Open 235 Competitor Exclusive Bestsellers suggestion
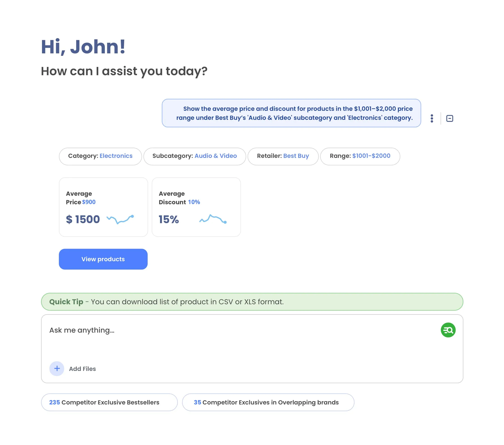Image resolution: width=504 pixels, height=445 pixels. tap(109, 402)
